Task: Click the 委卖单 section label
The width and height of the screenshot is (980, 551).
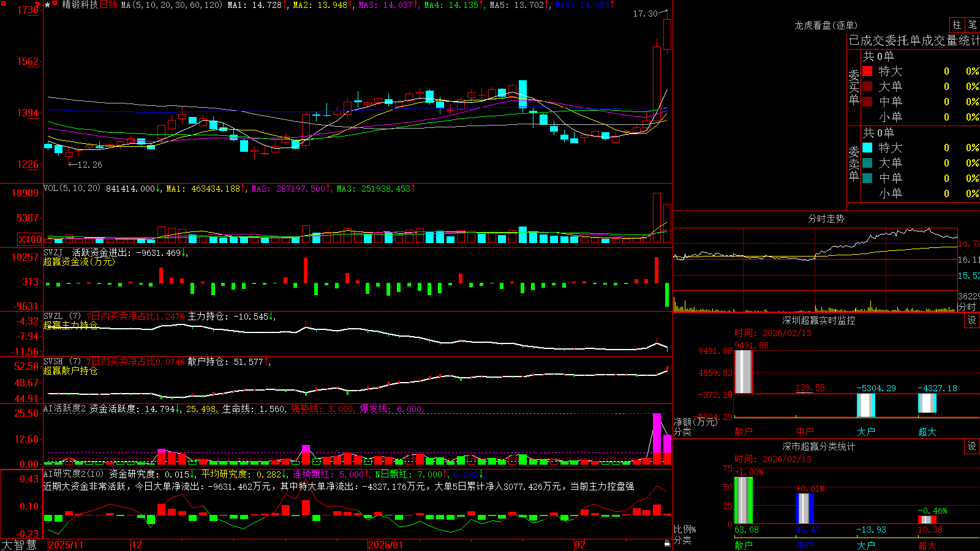Action: [854, 164]
